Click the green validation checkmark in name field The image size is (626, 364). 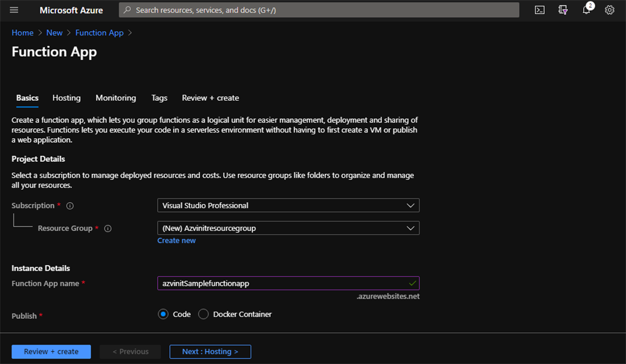(x=412, y=283)
